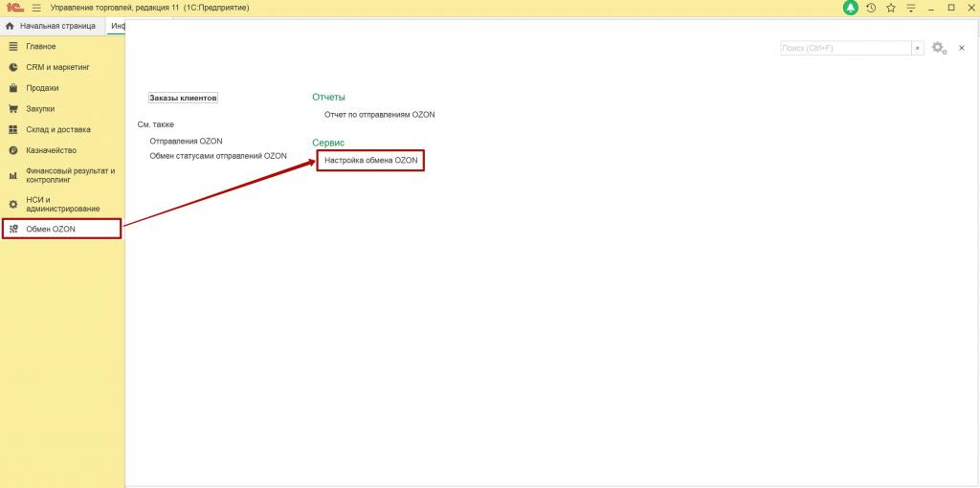Open Отчет по отправлениям OZON
Viewport: 980px width, 488px height.
[379, 115]
